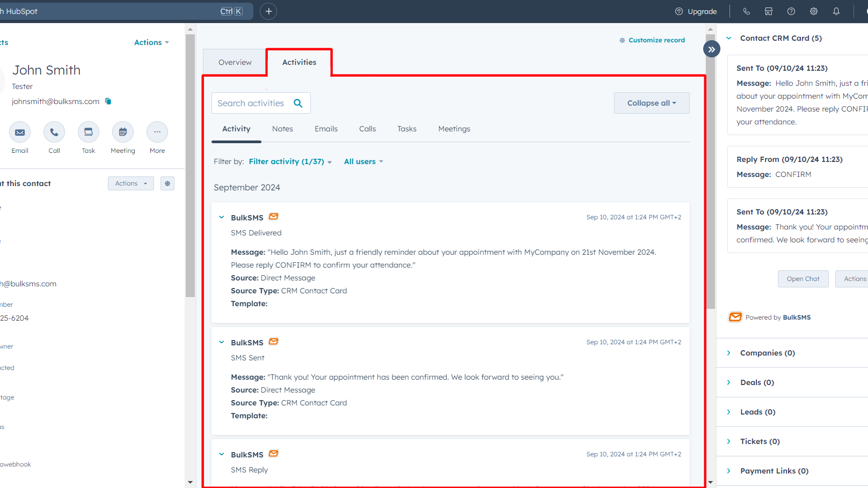Collapse the right sidebar with double-arrow button
Screen dimensions: 868x488
click(x=711, y=49)
